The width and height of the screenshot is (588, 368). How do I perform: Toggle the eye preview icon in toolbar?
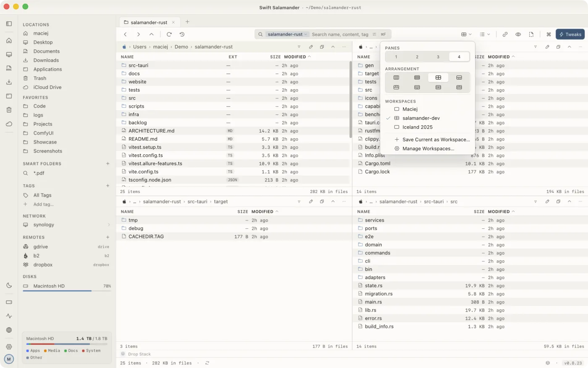tap(518, 34)
